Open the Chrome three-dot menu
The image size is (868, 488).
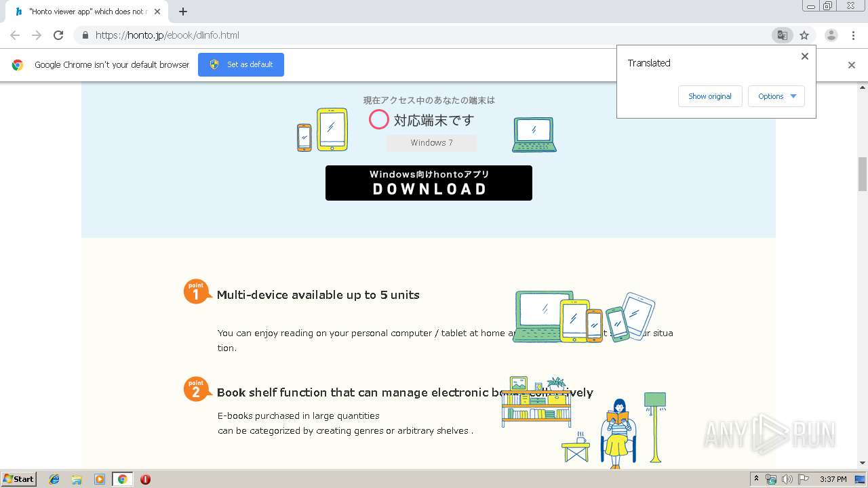[853, 35]
